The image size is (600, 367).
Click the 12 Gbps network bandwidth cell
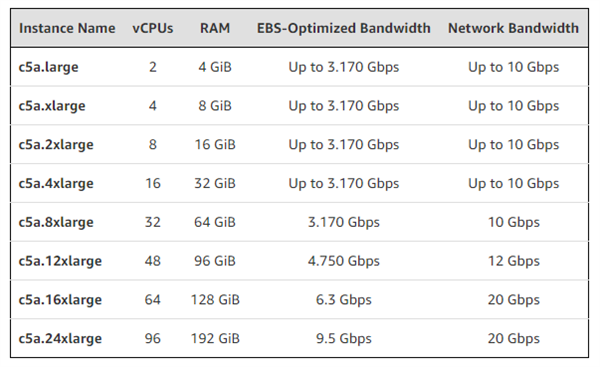coord(514,261)
